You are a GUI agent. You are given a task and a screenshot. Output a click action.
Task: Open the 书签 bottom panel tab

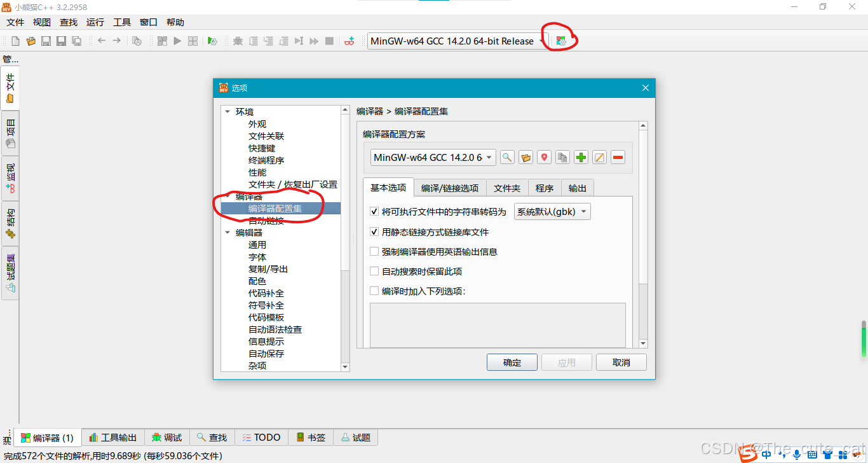311,438
